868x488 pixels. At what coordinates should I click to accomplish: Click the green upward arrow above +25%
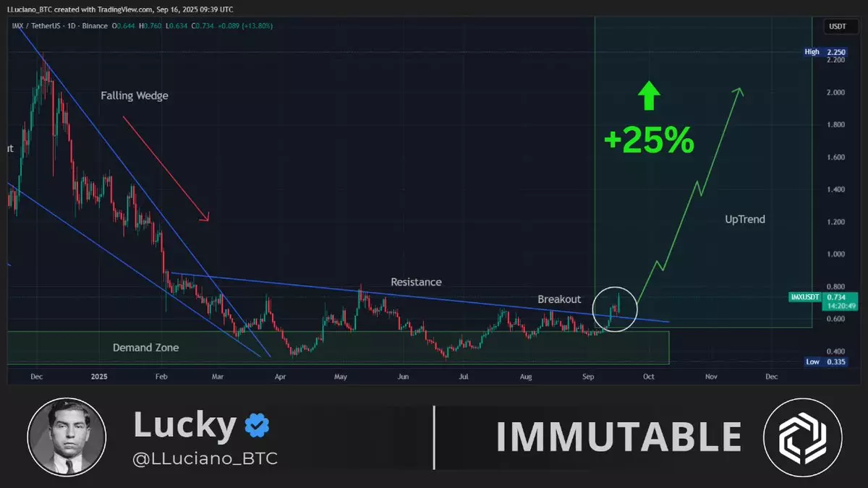click(649, 96)
